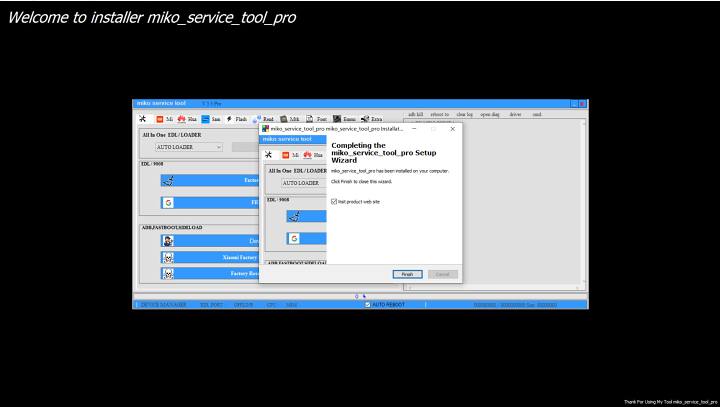Screen dimensions: 720x407
Task: Switch to the Read tab
Action: 263,119
